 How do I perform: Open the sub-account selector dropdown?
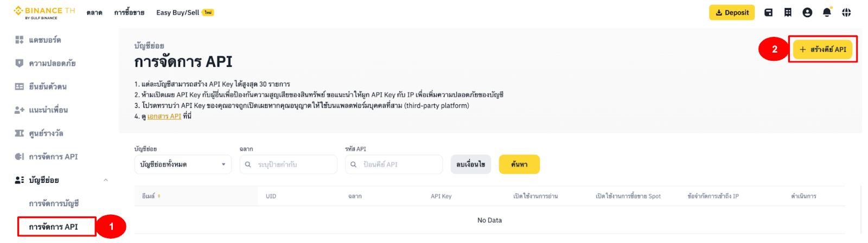183,164
